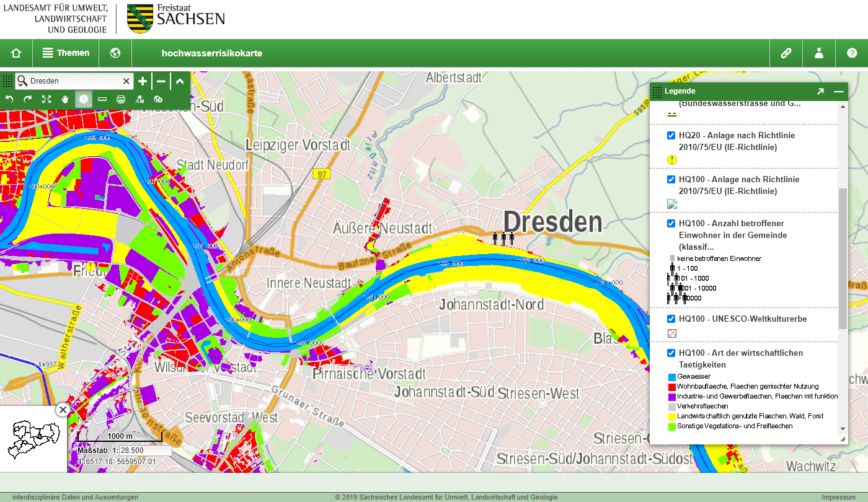Click interdisziplinäre Daten und Auswertungen link
Viewport: 868px width, 502px height.
[x=75, y=497]
